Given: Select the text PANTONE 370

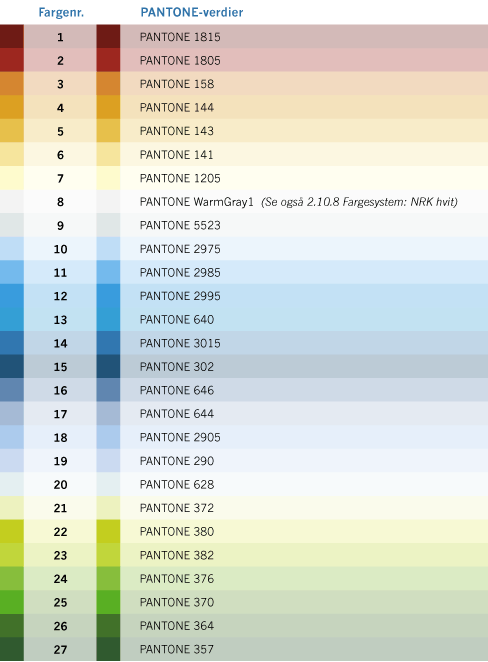Looking at the screenshot, I should coord(177,602).
